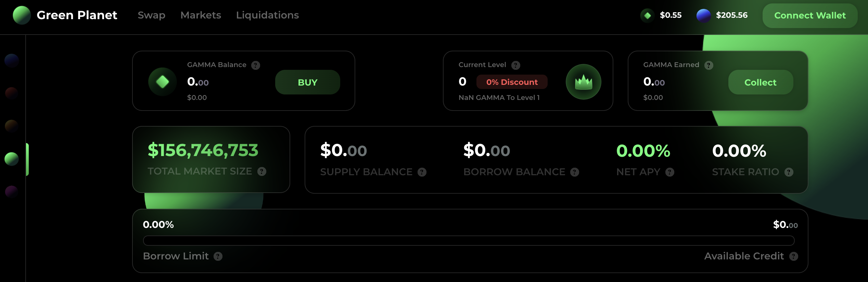The image size is (868, 282).
Task: Select the dark red planet in sidebar
Action: [12, 93]
